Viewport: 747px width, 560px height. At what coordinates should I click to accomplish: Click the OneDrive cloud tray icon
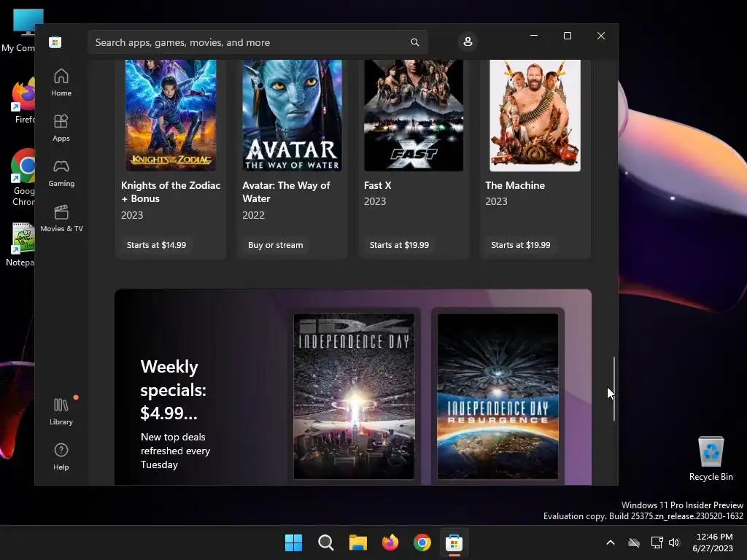click(634, 542)
